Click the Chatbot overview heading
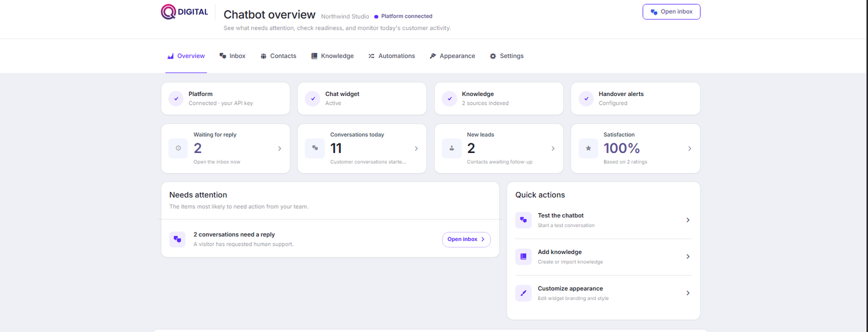 [270, 15]
